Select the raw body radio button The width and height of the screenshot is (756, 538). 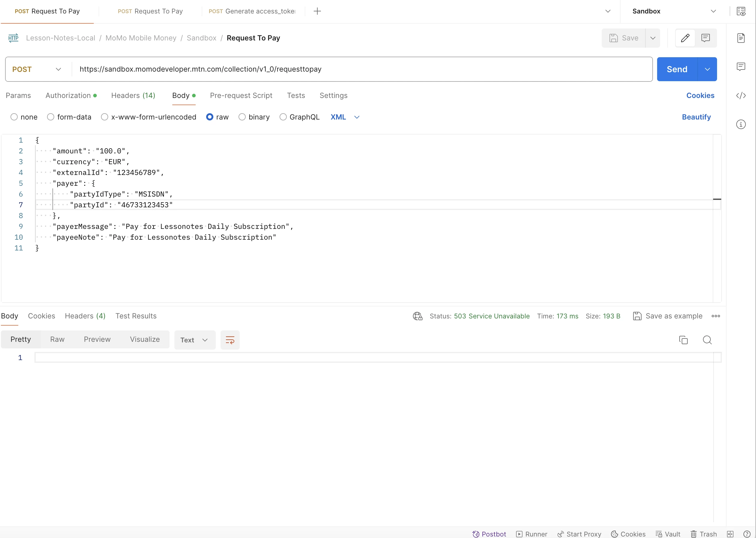209,117
